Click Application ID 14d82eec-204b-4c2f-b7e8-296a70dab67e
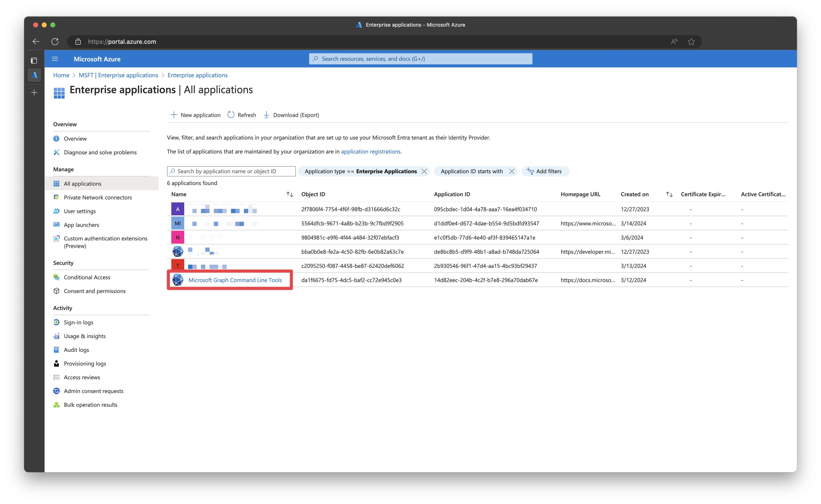The height and width of the screenshot is (504, 821). click(486, 280)
